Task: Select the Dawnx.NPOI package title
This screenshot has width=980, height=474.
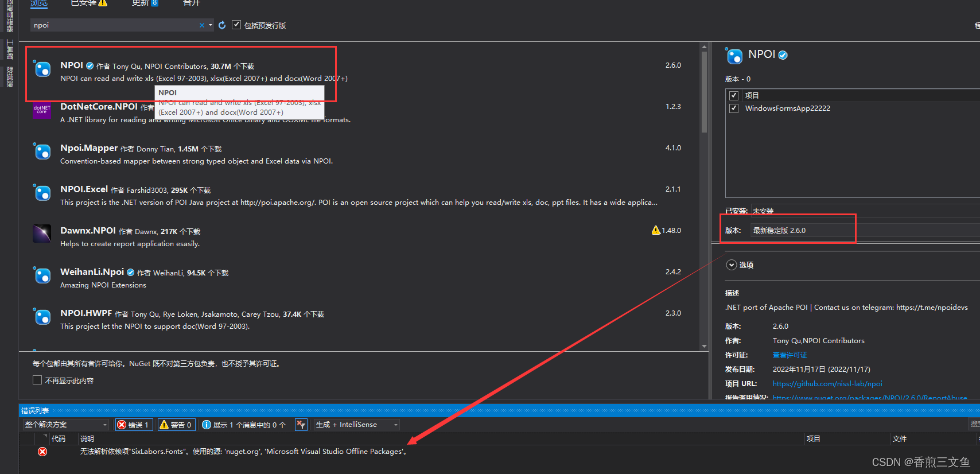Action: coord(88,230)
